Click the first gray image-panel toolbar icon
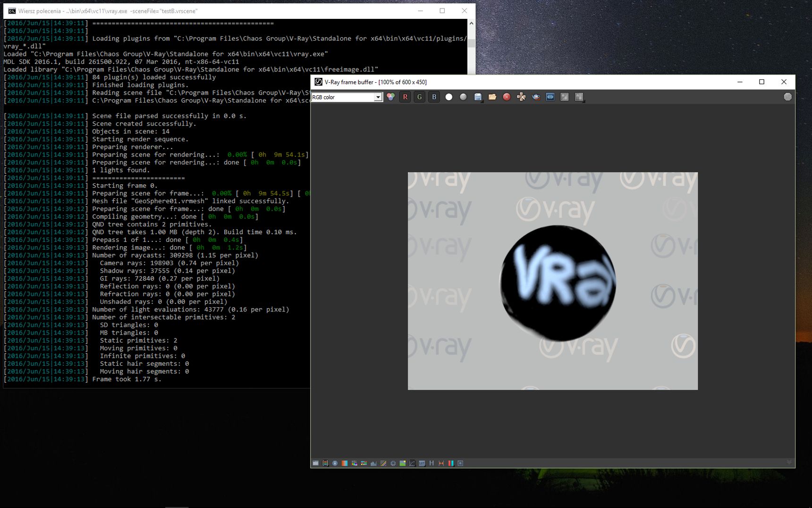The image size is (812, 508). point(565,97)
